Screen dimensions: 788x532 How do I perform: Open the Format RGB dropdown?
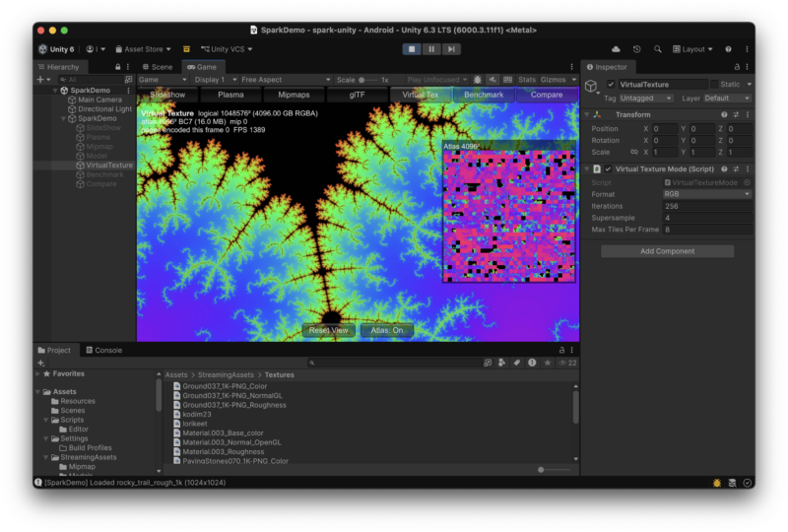pyautogui.click(x=706, y=194)
